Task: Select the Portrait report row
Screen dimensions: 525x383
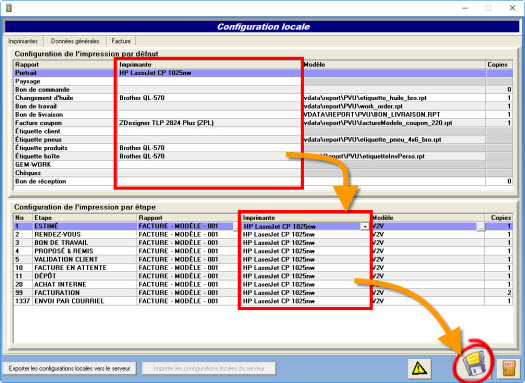Action: (263, 73)
